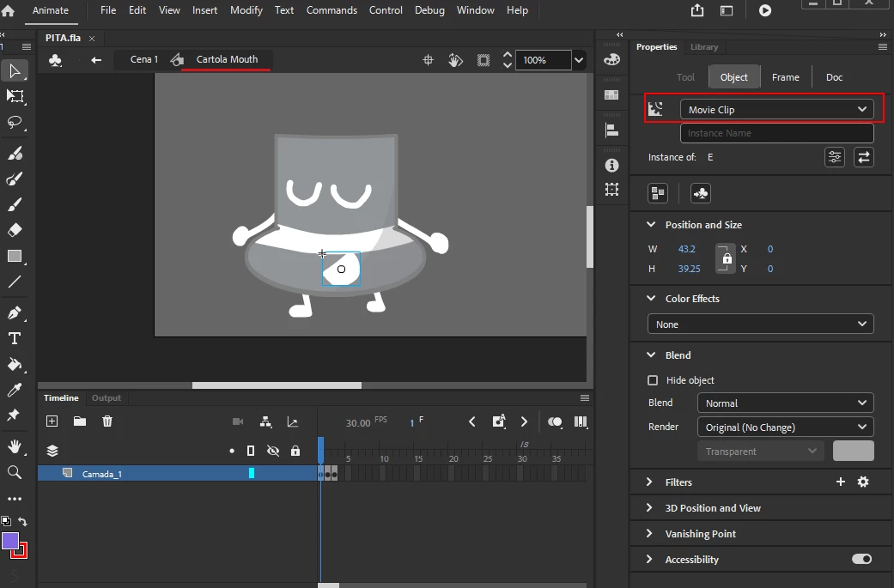Switch to the Frame tab
Image resolution: width=894 pixels, height=588 pixels.
(785, 77)
